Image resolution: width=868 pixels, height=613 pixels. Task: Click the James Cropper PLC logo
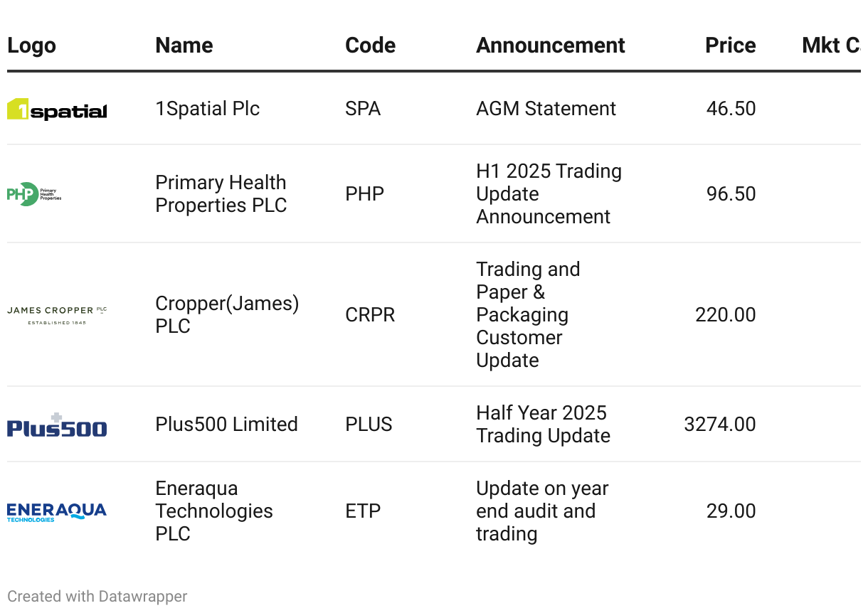pyautogui.click(x=57, y=315)
